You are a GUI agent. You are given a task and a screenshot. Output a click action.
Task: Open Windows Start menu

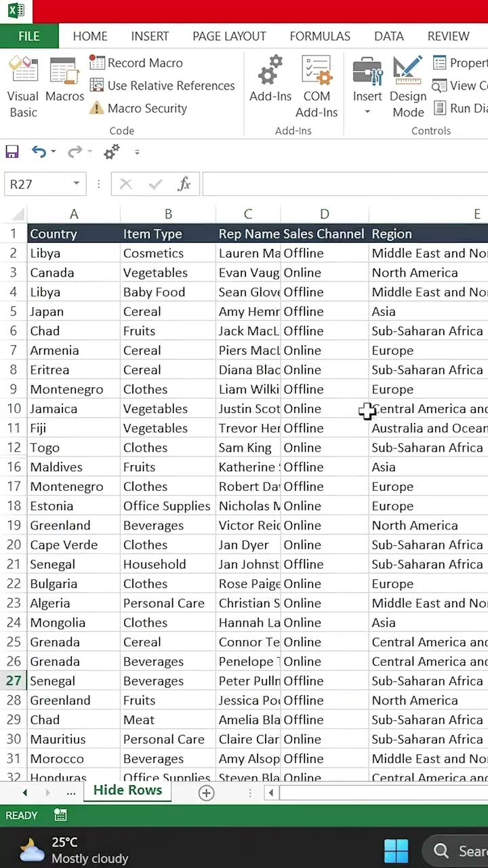click(x=396, y=850)
